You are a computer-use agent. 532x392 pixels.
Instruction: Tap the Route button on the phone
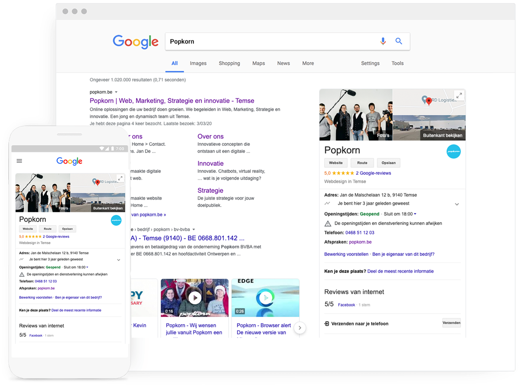click(x=47, y=229)
